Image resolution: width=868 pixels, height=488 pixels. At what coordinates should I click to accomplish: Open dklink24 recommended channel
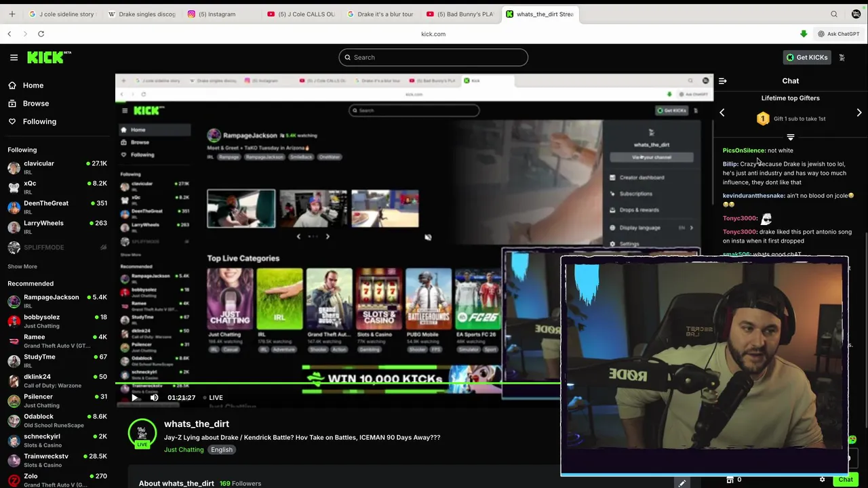tap(57, 381)
